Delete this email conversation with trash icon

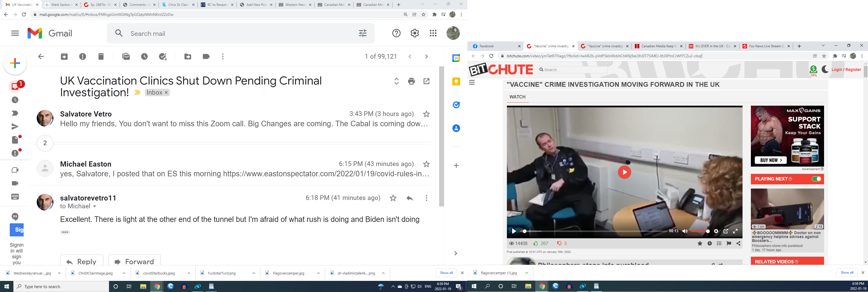101,56
